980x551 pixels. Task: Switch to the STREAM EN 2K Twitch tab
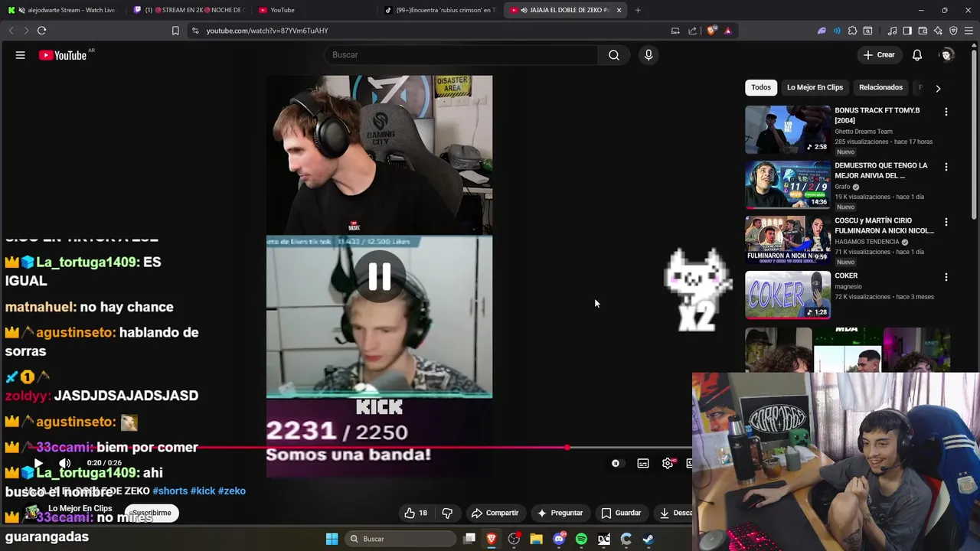188,10
